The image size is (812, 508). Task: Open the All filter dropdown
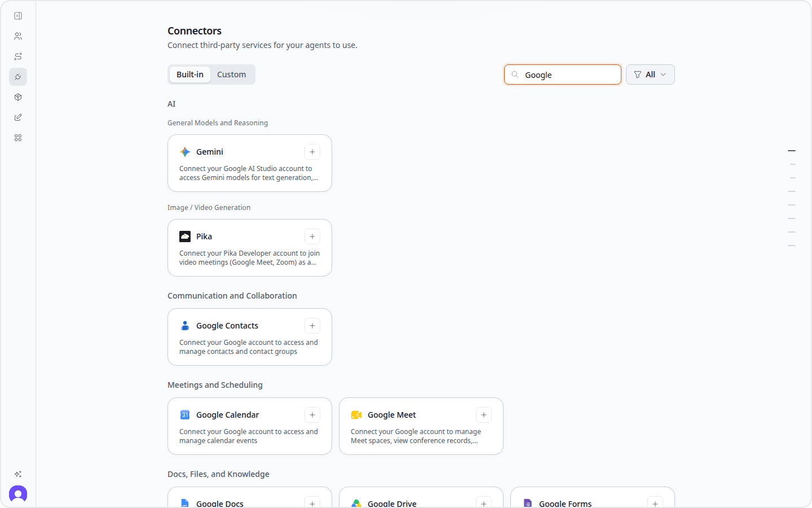pos(650,75)
